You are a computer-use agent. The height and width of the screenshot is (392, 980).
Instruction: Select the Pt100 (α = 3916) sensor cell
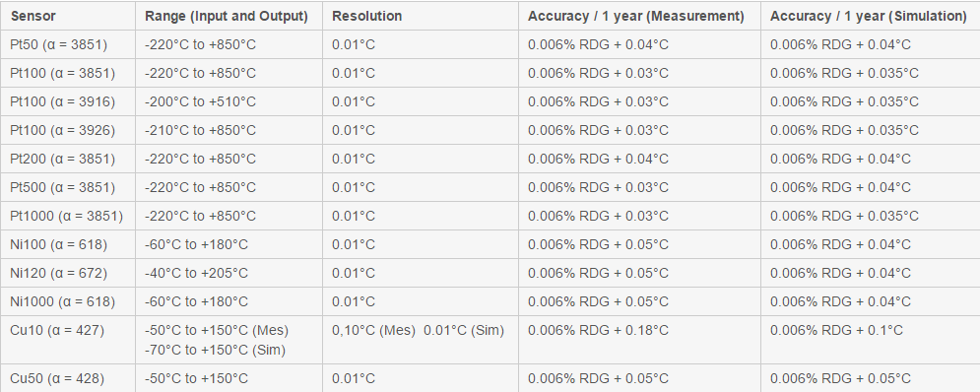click(x=62, y=101)
